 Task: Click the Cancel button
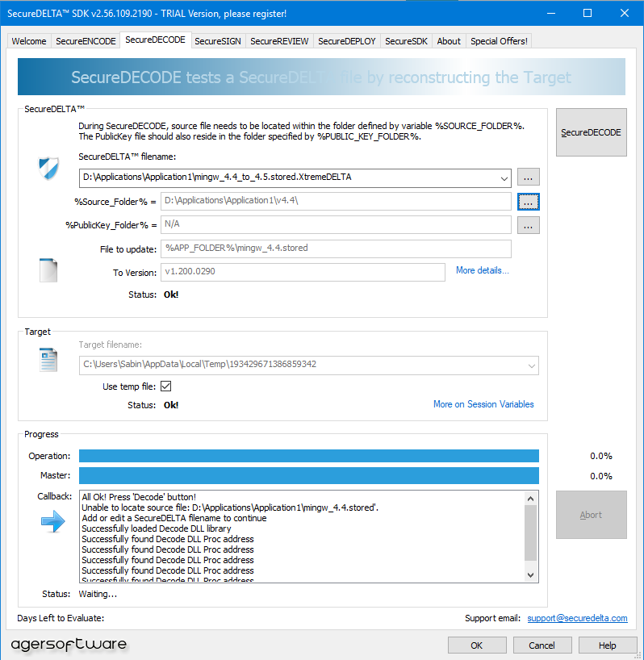542,645
